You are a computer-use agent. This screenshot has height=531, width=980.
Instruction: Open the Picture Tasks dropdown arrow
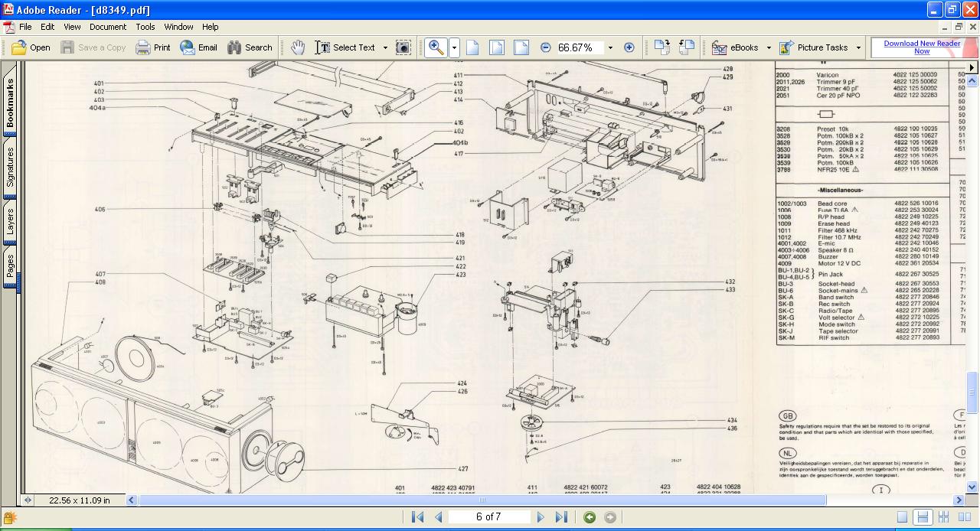[x=858, y=47]
